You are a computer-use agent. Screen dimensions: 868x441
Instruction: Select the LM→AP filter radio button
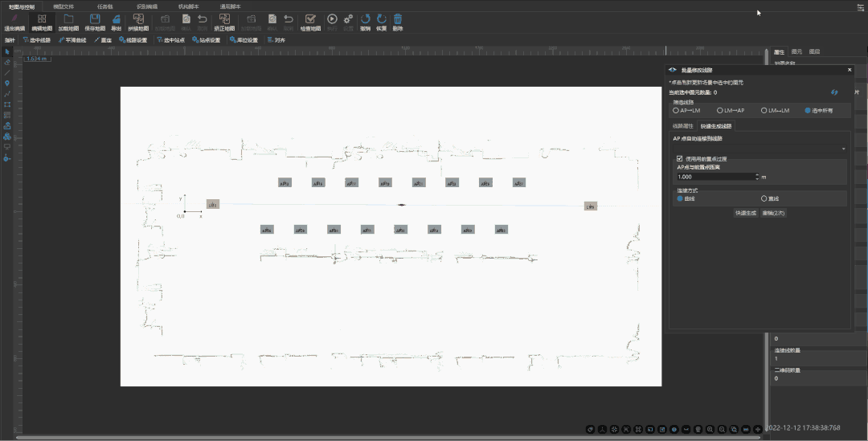(719, 111)
